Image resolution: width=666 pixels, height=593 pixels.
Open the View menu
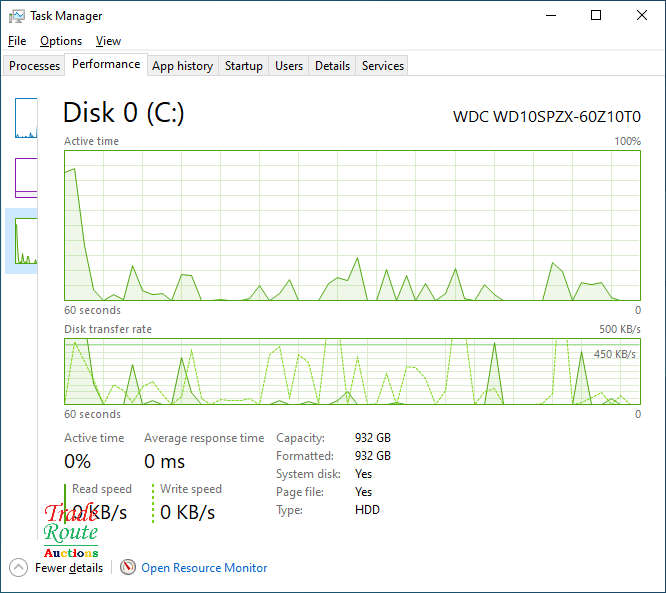coord(108,41)
